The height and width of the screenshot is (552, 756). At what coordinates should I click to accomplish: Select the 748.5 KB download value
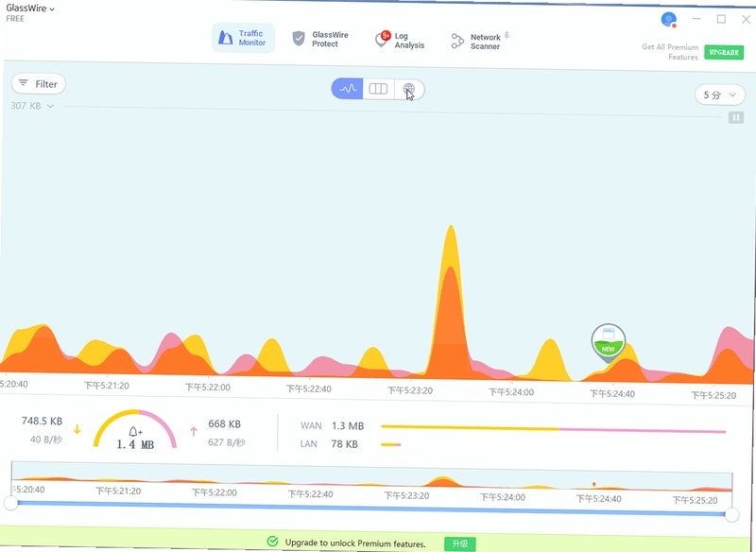(x=42, y=421)
